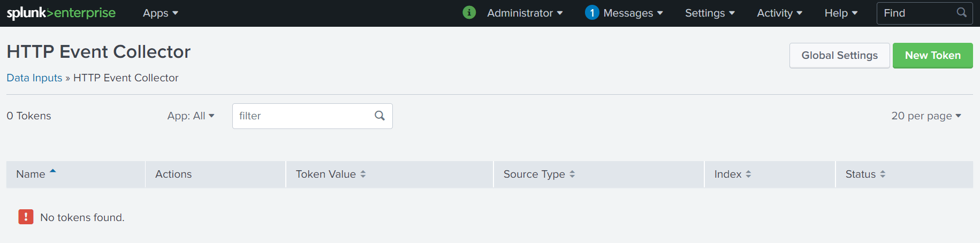Open the 20 per page dropdown

(x=925, y=116)
